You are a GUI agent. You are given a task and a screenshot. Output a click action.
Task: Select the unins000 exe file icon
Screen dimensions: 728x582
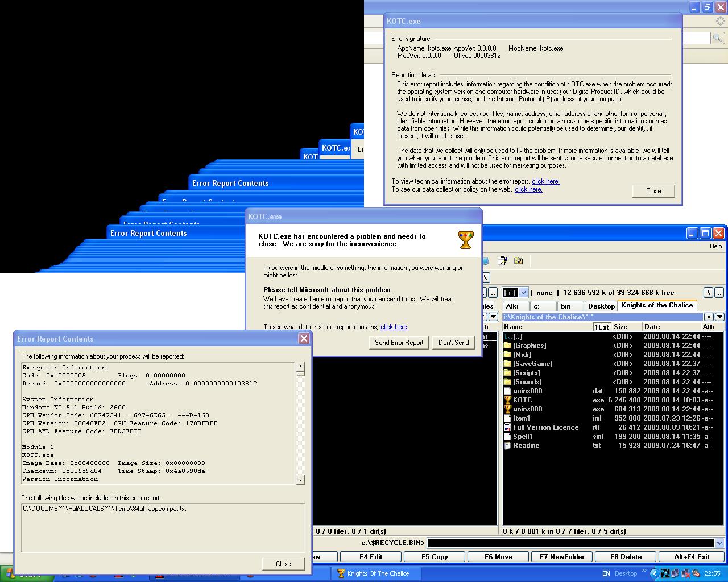click(x=508, y=409)
